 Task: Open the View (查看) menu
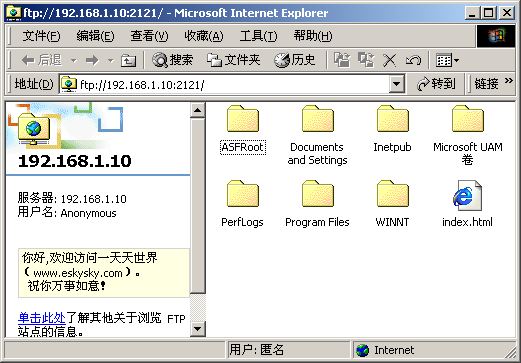(149, 36)
